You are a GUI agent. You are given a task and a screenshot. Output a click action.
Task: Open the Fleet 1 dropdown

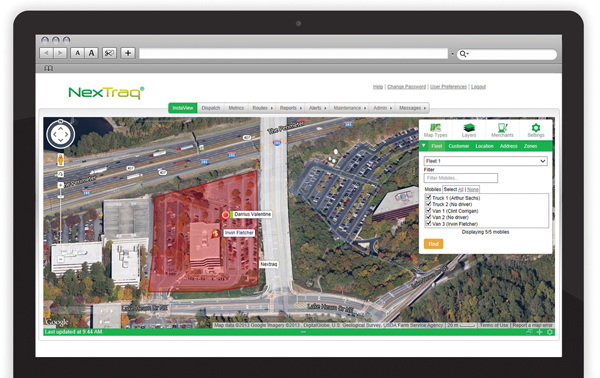pyautogui.click(x=486, y=161)
